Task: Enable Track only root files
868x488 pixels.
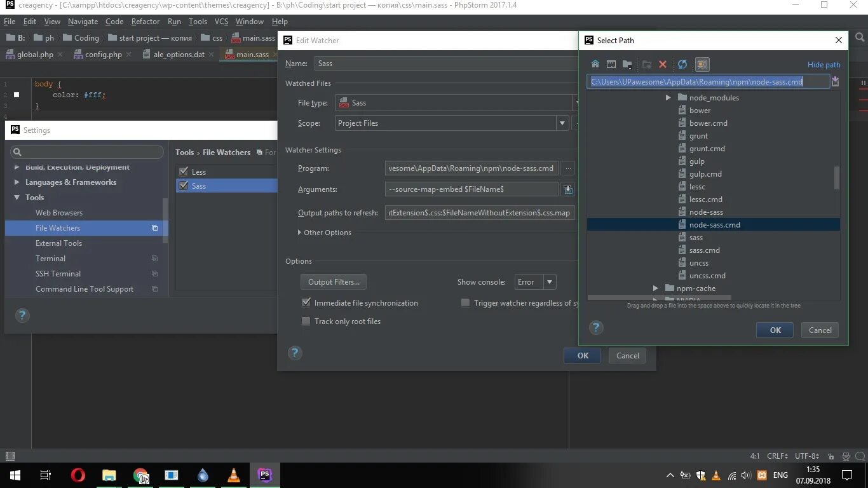Action: [x=306, y=322]
